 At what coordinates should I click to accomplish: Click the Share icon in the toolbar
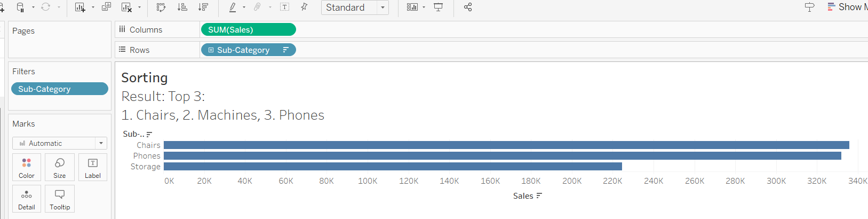(x=468, y=7)
